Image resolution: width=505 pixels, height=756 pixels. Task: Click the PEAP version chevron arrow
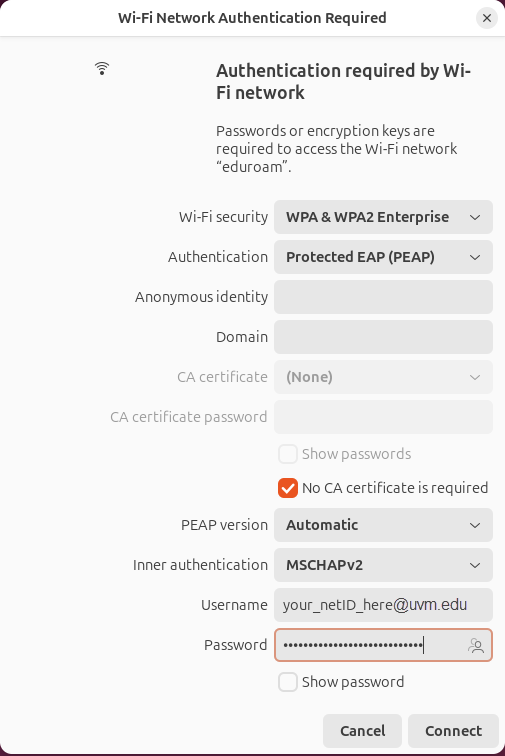pos(475,525)
